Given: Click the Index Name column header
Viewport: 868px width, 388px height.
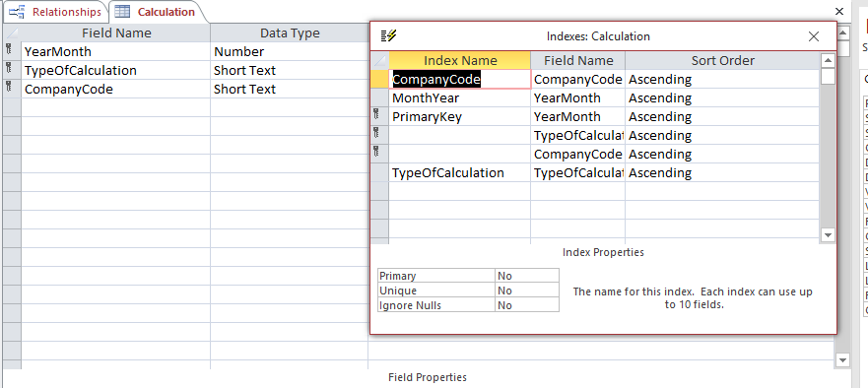Looking at the screenshot, I should (x=460, y=60).
